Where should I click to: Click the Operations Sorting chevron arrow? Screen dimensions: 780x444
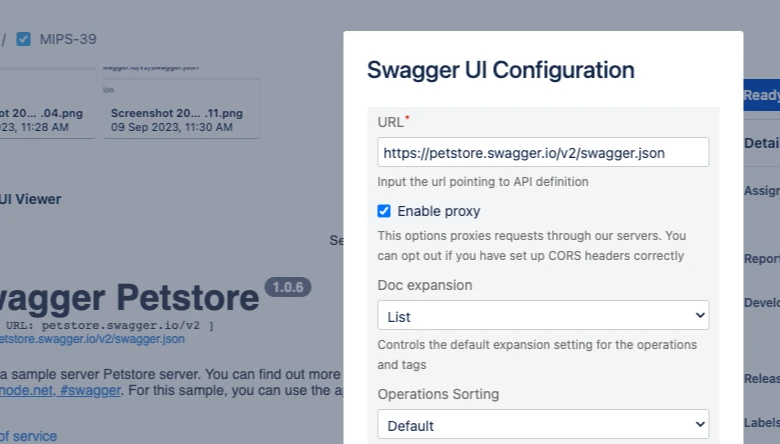[x=700, y=424]
